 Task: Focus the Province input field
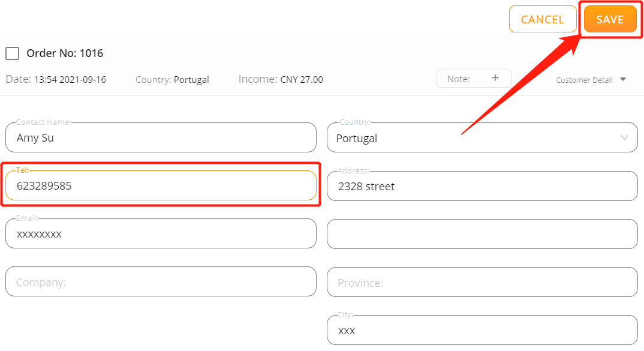[x=482, y=282]
